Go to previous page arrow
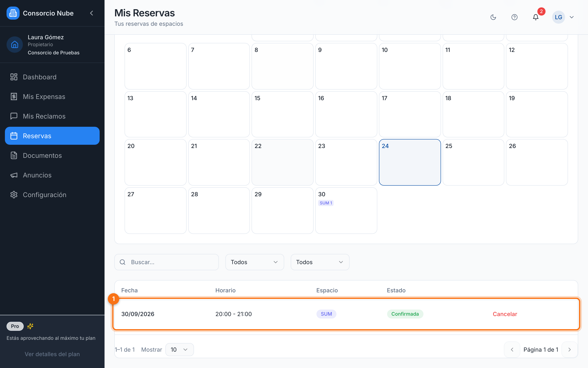Image resolution: width=588 pixels, height=368 pixels. 512,350
